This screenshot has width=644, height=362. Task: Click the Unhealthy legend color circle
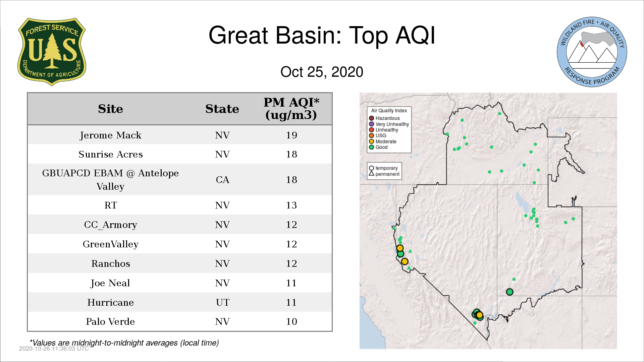[371, 130]
